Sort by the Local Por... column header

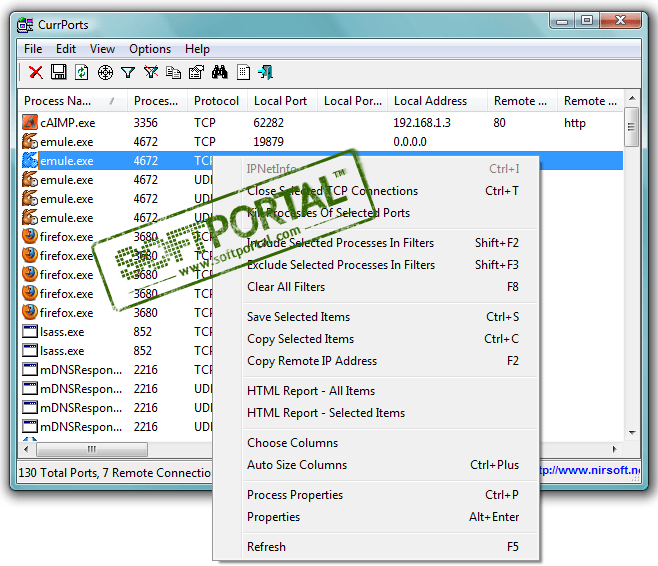pyautogui.click(x=352, y=101)
